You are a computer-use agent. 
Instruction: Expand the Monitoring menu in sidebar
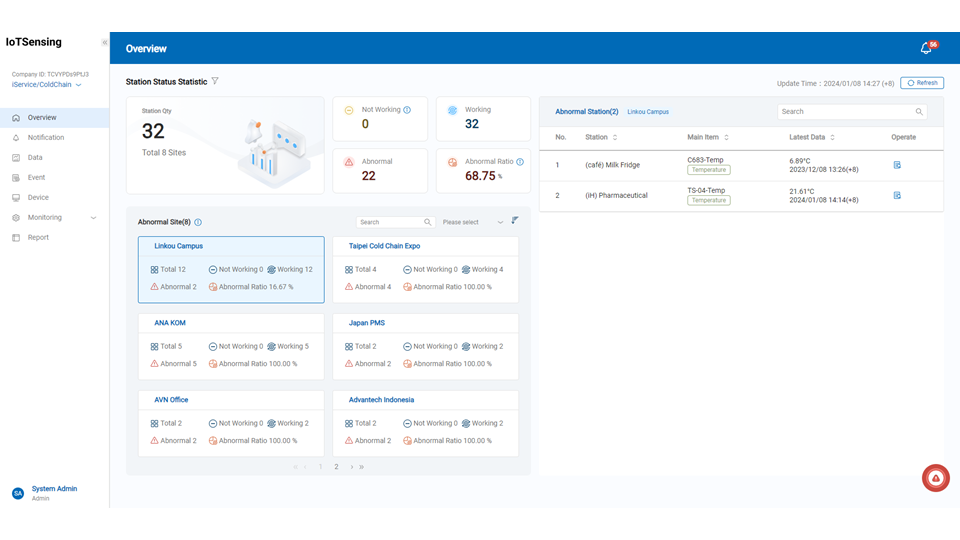pyautogui.click(x=93, y=217)
